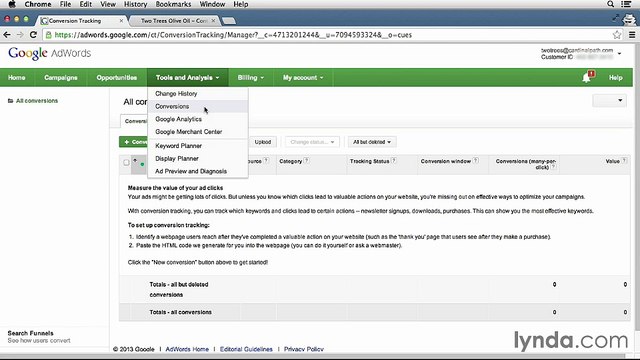
Task: Click Value column help icon
Action: pyautogui.click(x=624, y=161)
